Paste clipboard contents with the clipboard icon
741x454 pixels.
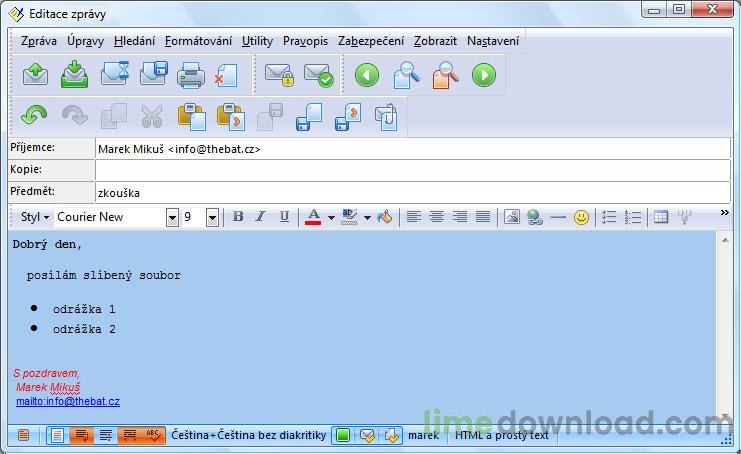tap(191, 117)
